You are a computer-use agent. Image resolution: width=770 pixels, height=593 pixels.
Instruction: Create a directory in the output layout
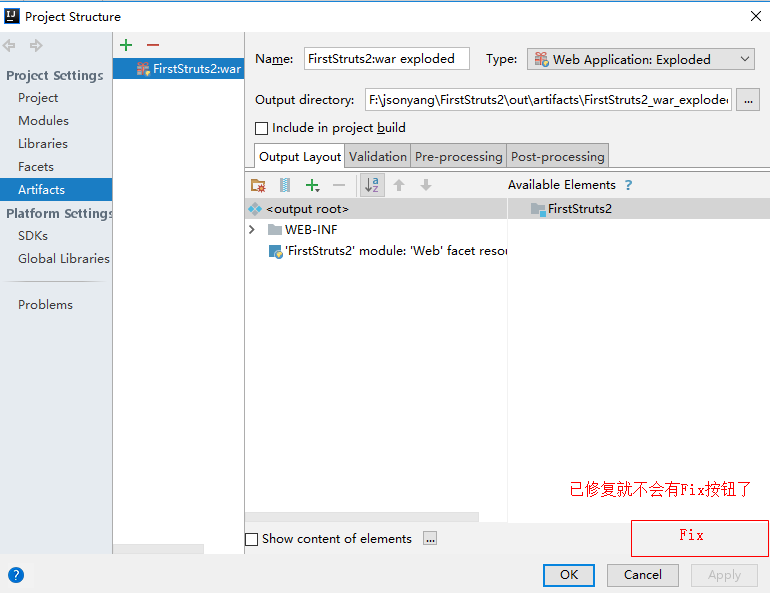coord(258,185)
